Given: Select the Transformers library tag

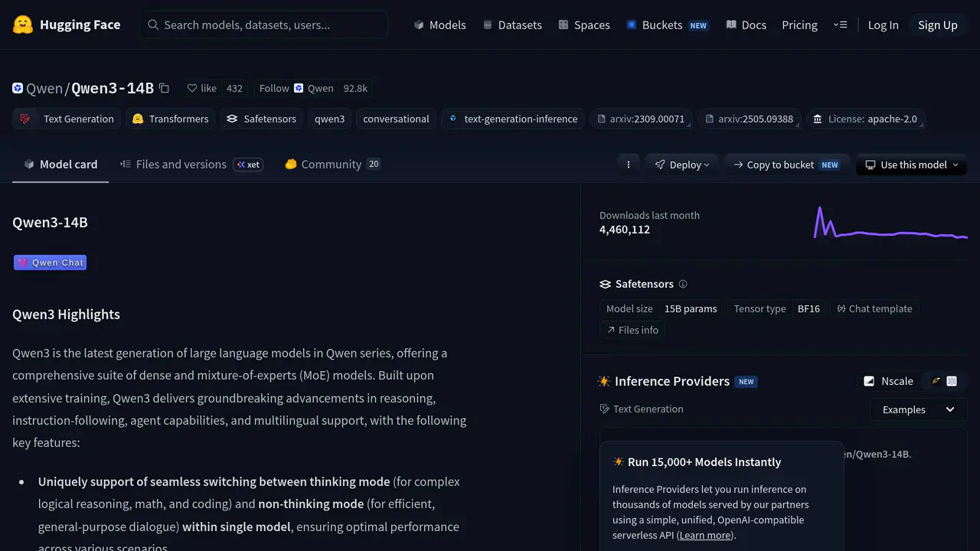Looking at the screenshot, I should tap(170, 119).
